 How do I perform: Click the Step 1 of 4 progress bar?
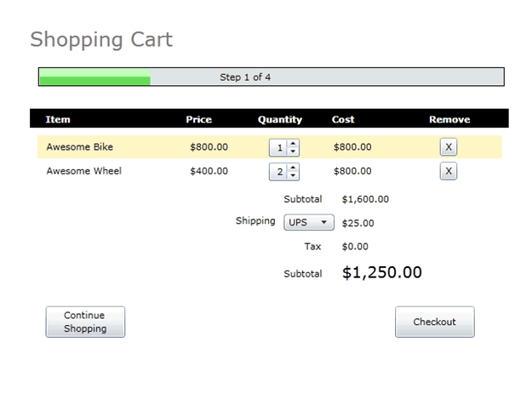(271, 77)
